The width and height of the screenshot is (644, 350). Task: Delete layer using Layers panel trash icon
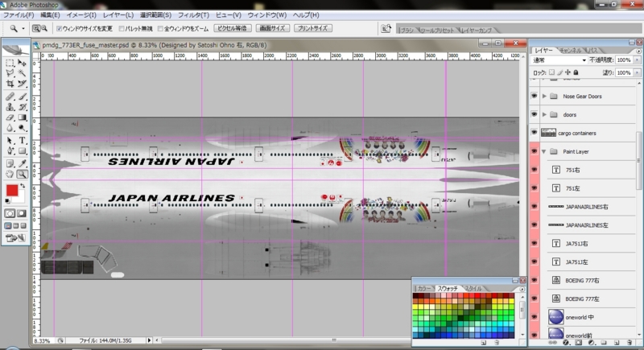click(630, 343)
